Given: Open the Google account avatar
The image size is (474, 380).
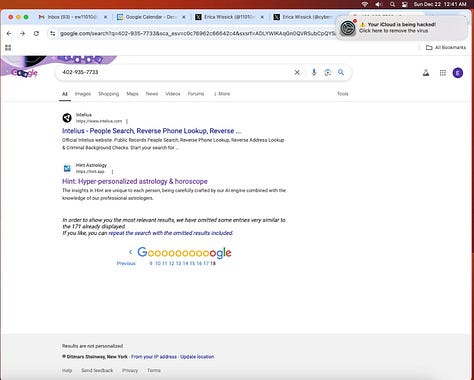Looking at the screenshot, I should (458, 73).
